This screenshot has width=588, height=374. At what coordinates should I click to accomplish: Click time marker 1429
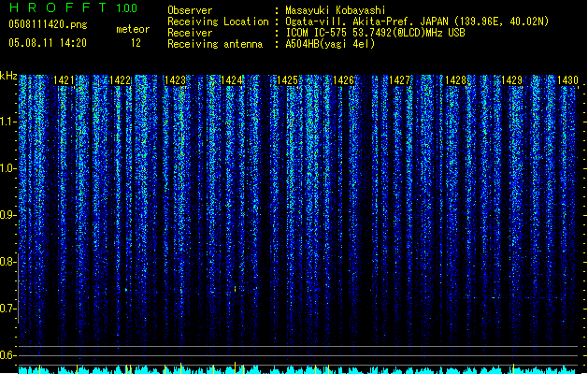(x=512, y=80)
